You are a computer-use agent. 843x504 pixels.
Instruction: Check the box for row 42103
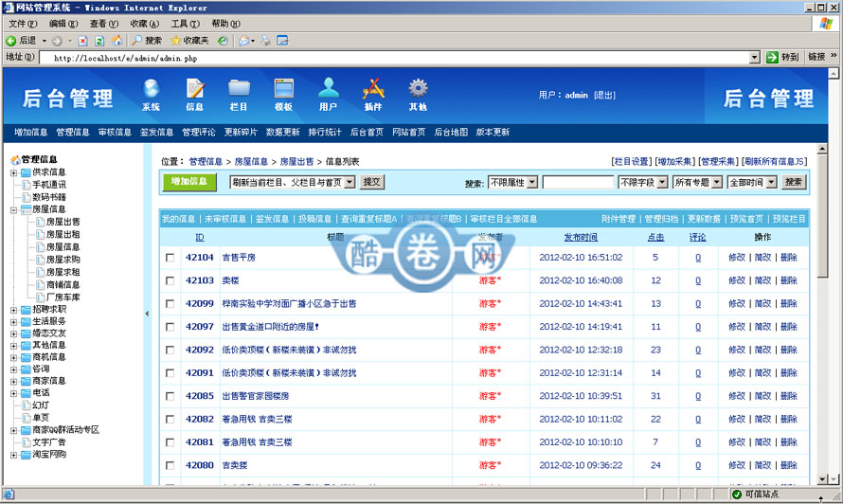click(170, 280)
